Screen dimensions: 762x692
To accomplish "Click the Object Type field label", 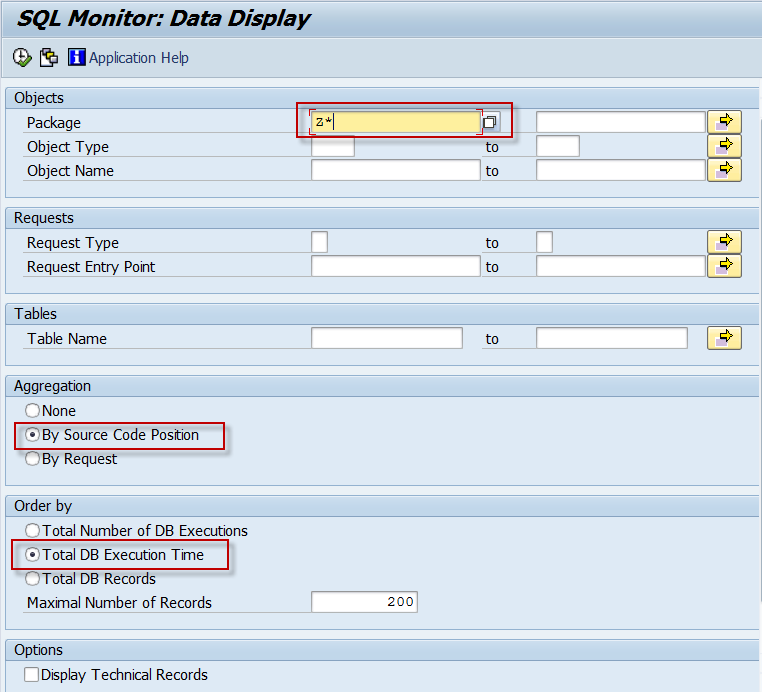I will (68, 147).
